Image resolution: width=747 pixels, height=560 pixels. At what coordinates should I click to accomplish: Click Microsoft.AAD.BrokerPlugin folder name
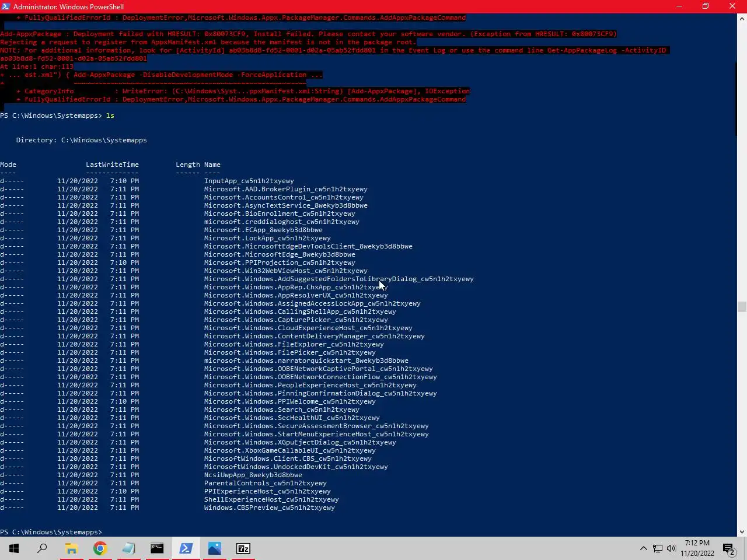coord(286,189)
